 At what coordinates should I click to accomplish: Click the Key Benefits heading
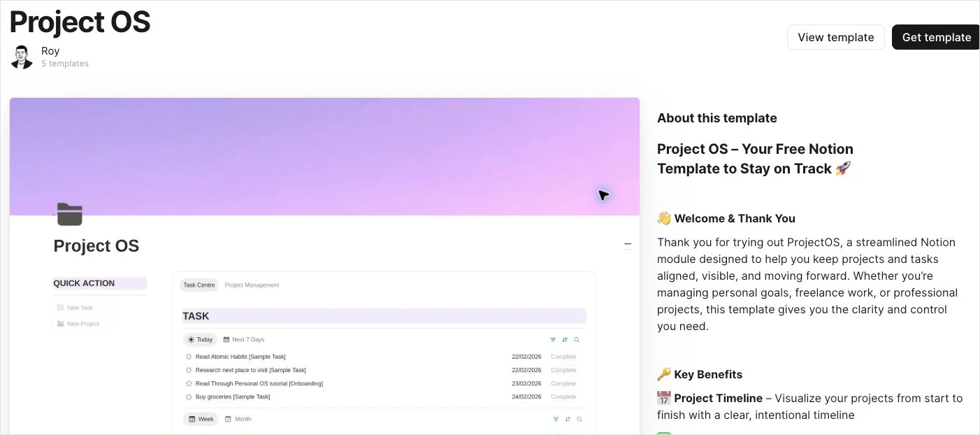[x=708, y=374]
